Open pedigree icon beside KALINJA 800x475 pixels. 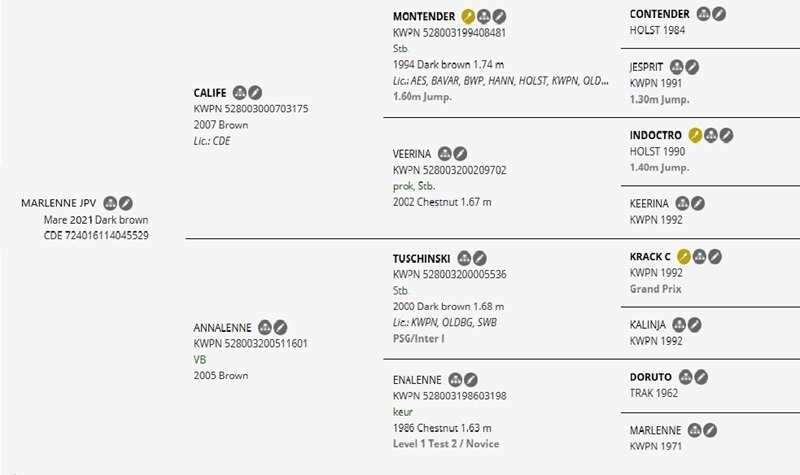tap(678, 324)
